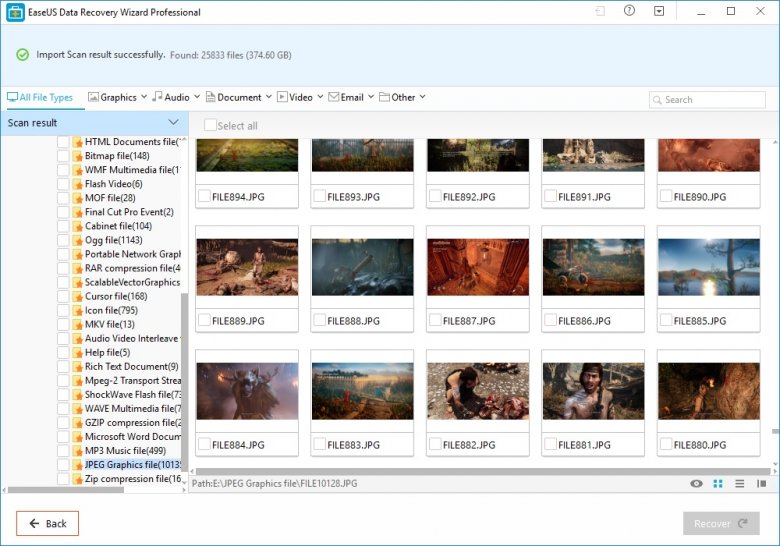Click the FILE893.JPG file name
This screenshot has width=780, height=546.
(353, 197)
